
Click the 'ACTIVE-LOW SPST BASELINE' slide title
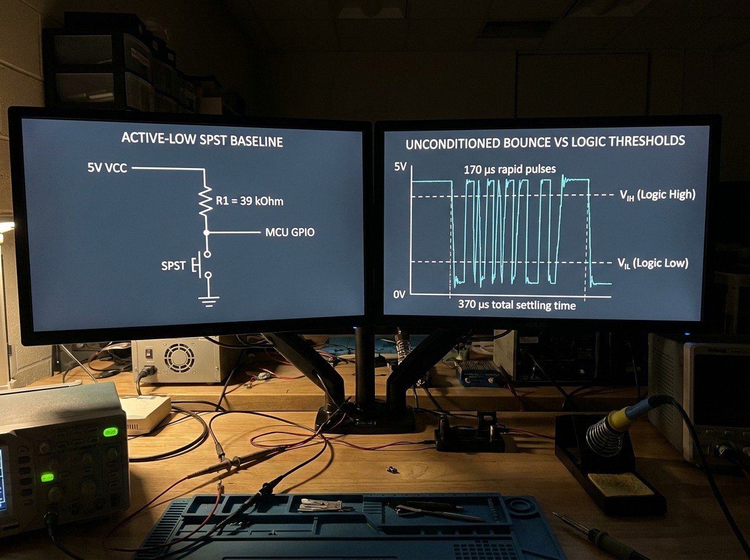click(x=202, y=141)
